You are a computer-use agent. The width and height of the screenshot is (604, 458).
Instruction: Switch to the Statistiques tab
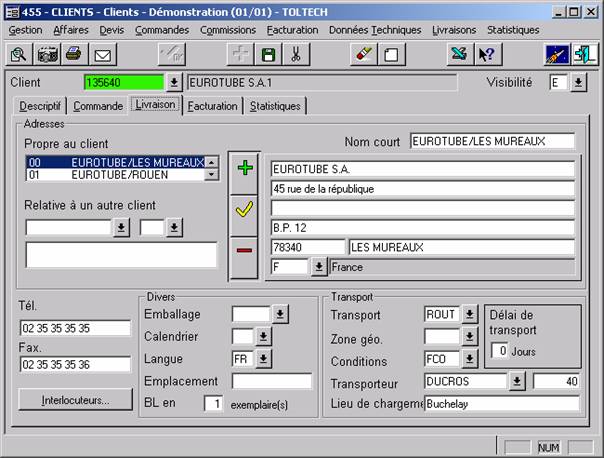tap(275, 106)
